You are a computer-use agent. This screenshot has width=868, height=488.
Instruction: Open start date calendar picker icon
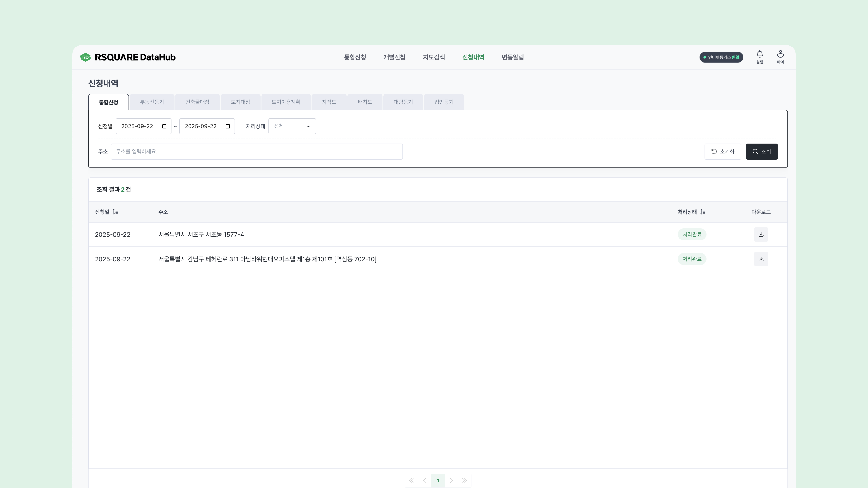[164, 126]
